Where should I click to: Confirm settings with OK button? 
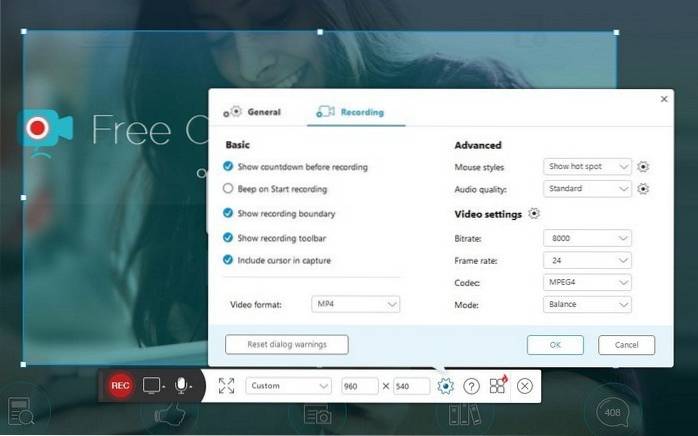(555, 345)
